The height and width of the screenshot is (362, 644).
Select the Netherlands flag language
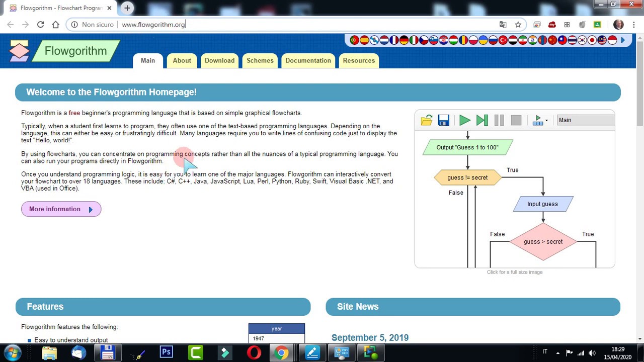tap(384, 40)
